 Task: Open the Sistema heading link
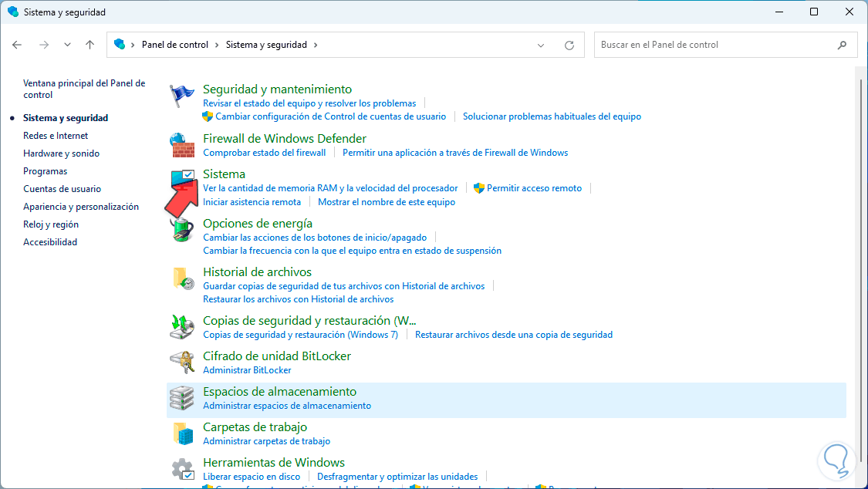[x=225, y=174]
